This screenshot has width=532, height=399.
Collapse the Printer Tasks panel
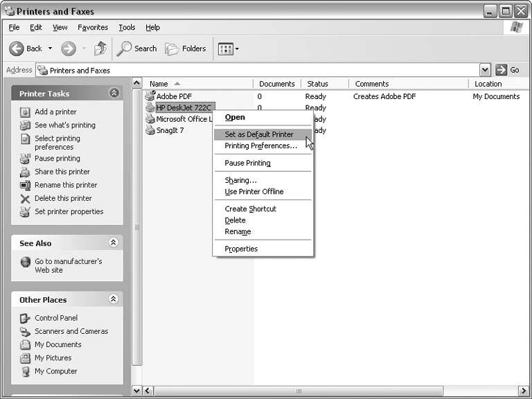pos(114,94)
